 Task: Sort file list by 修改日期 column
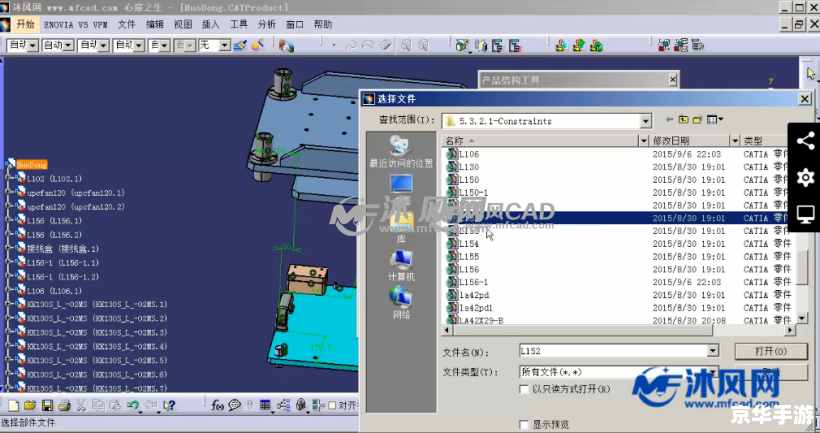click(x=690, y=141)
